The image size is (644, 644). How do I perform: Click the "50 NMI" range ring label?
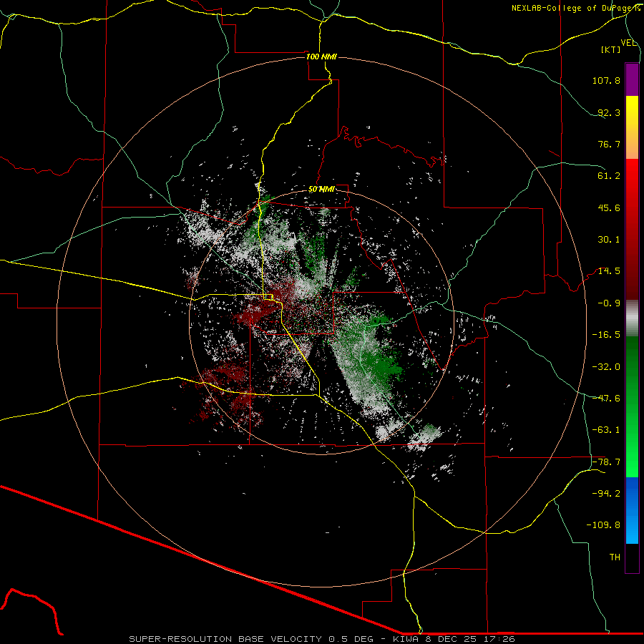click(321, 189)
